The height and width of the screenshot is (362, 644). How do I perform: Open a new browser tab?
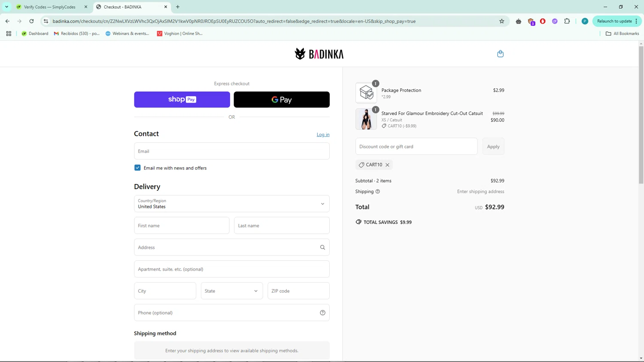point(178,7)
